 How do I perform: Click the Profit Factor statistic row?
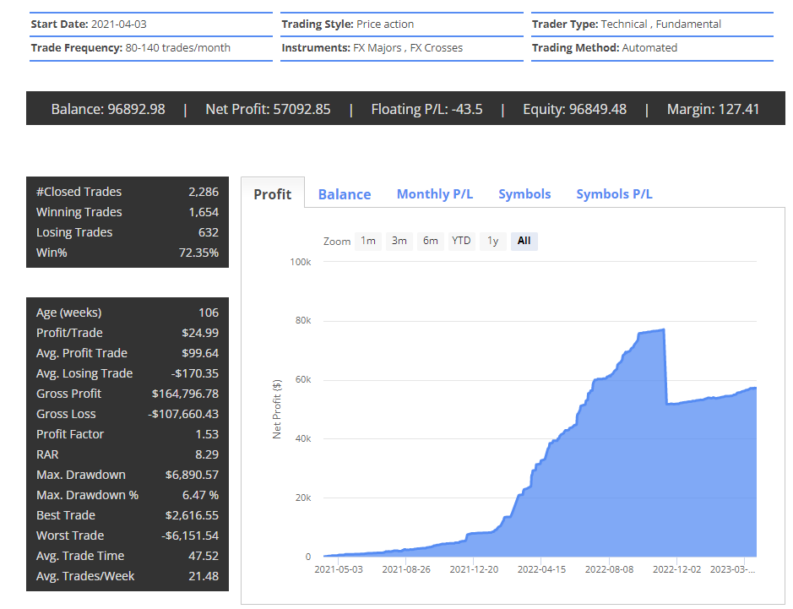click(x=127, y=434)
